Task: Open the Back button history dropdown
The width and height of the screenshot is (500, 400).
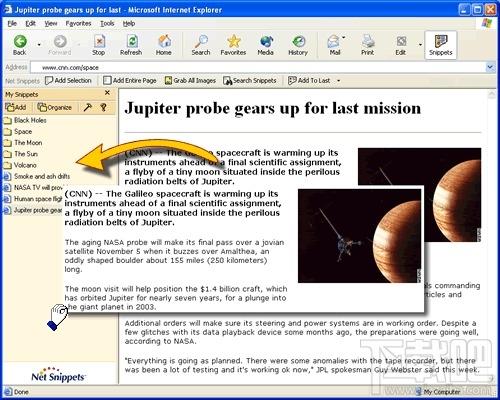Action: 39,45
